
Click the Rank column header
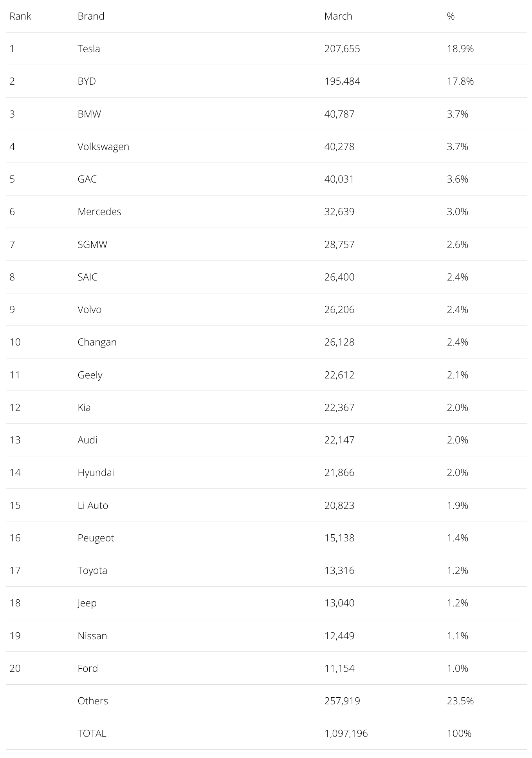click(20, 16)
